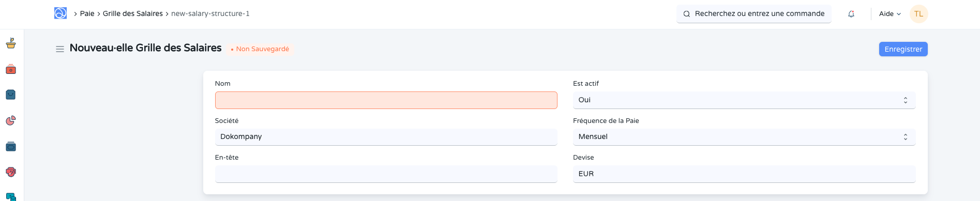Open the red camera-like sidebar module icon
This screenshot has width=980, height=201.
[x=11, y=69]
